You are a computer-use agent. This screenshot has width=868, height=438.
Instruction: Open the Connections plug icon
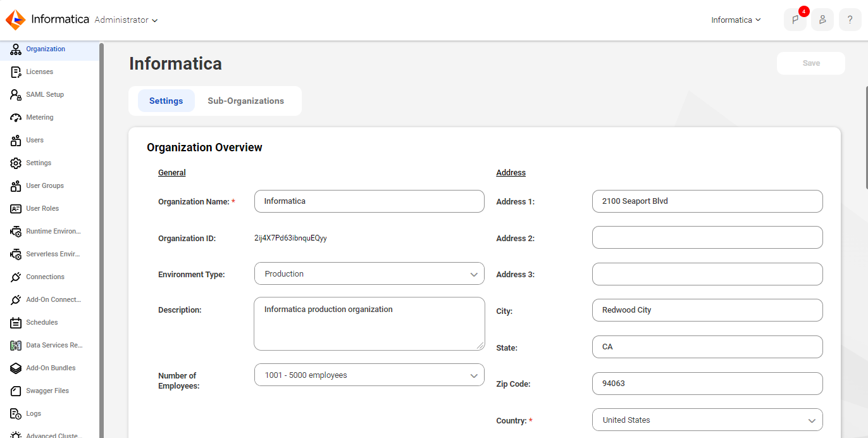(16, 277)
